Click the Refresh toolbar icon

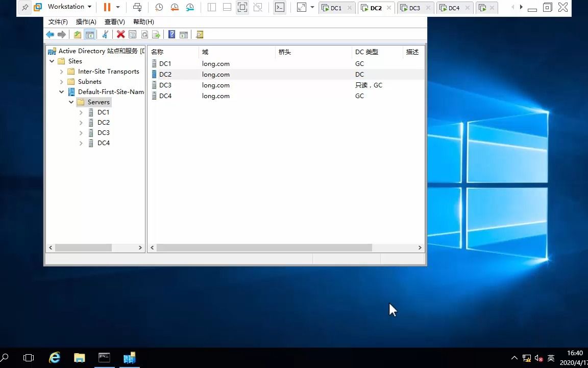pyautogui.click(x=144, y=35)
